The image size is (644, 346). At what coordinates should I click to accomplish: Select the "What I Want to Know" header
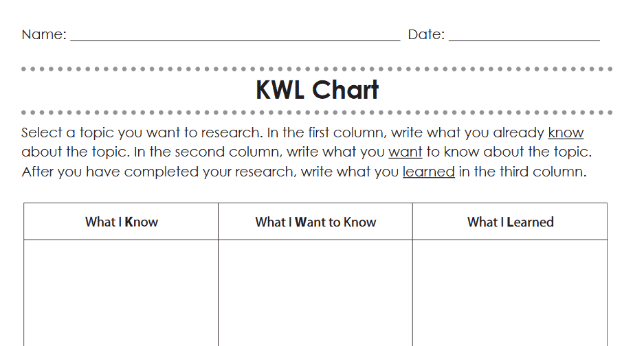[315, 222]
